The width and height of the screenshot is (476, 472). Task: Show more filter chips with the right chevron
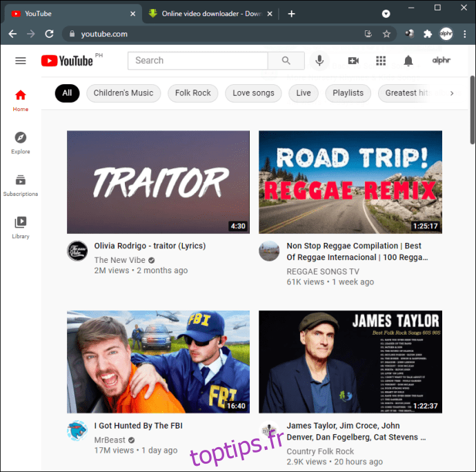(452, 93)
